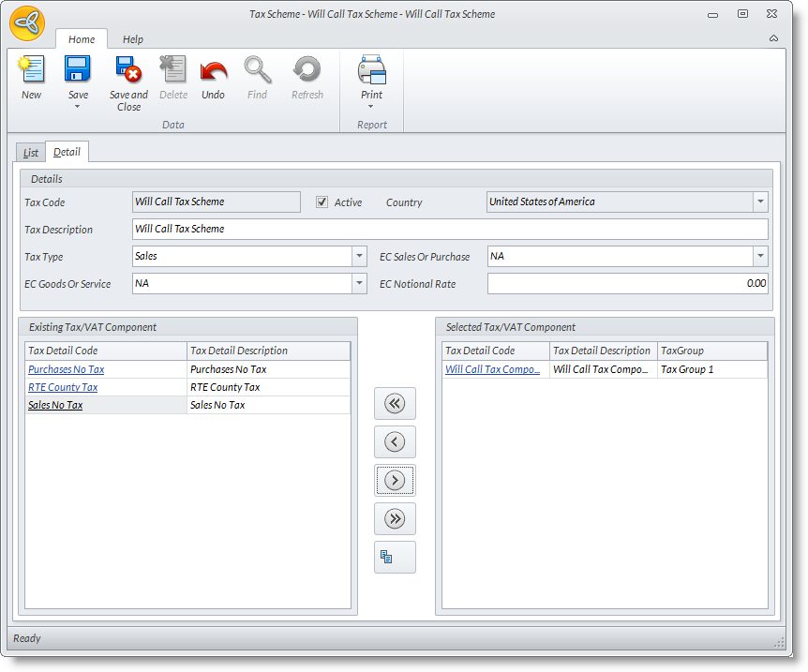Open the Country dropdown
808x672 pixels.
coord(759,202)
